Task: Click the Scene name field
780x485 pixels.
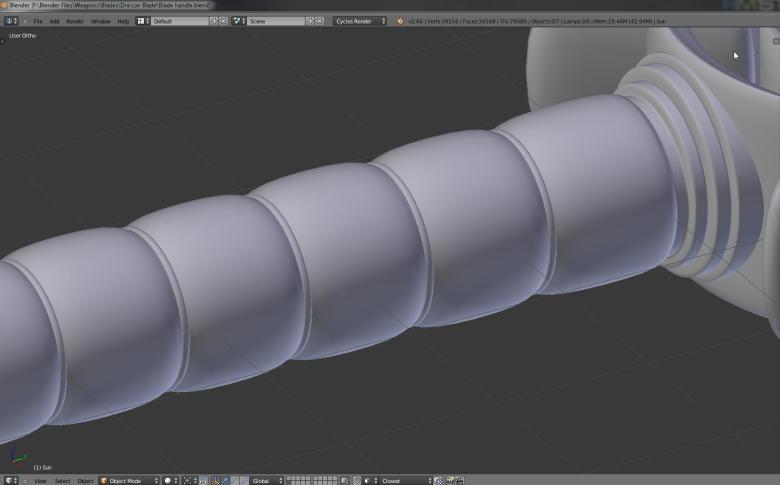Action: point(274,21)
